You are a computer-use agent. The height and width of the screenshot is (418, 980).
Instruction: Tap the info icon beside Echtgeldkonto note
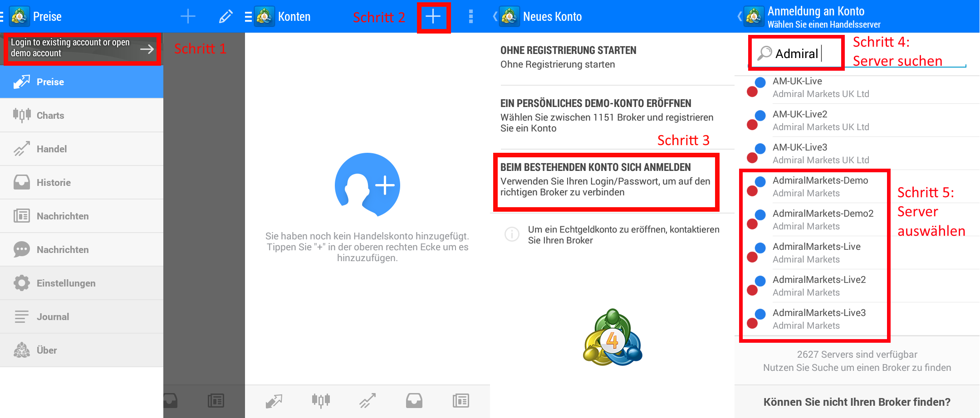512,234
